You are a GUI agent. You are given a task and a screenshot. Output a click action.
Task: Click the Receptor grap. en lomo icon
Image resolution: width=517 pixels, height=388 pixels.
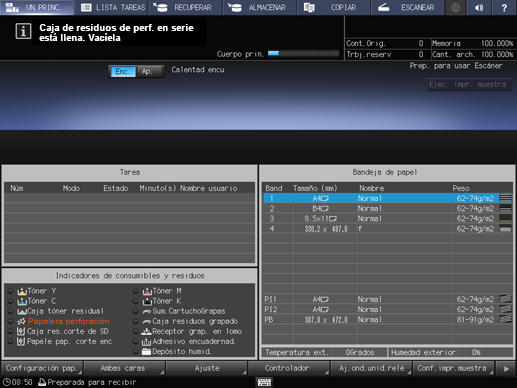point(146,331)
